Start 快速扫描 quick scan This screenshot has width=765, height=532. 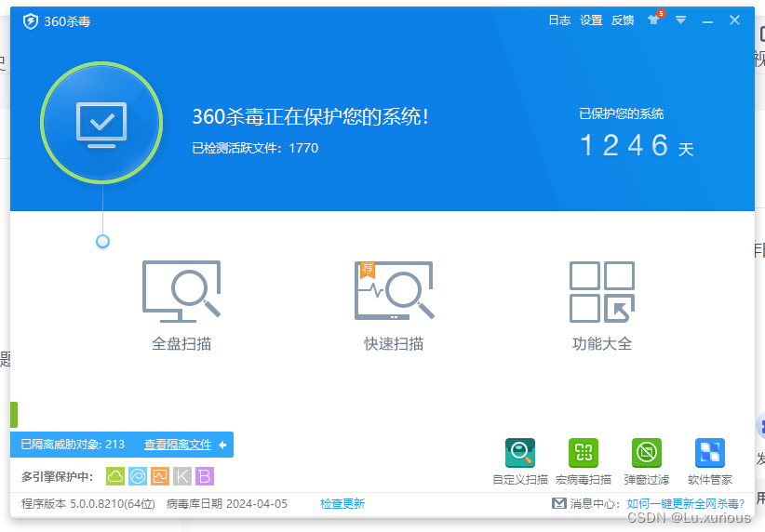(394, 304)
